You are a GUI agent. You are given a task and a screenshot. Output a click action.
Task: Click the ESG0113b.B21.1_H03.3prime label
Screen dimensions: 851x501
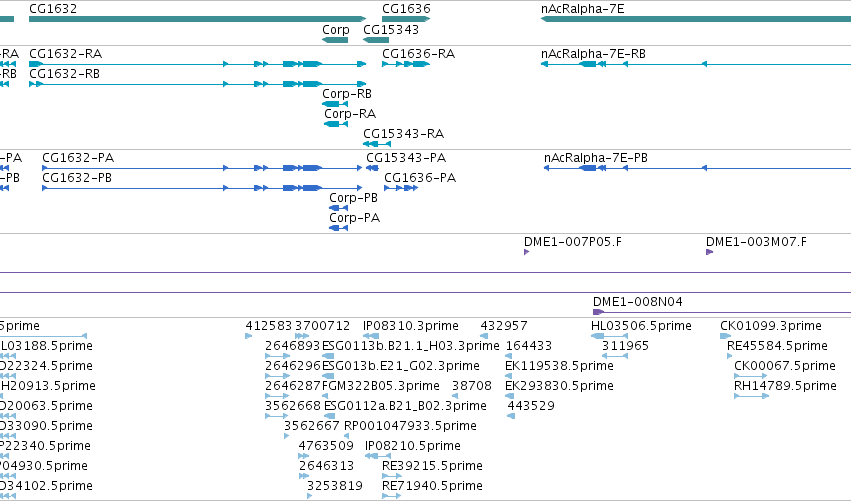click(x=411, y=346)
